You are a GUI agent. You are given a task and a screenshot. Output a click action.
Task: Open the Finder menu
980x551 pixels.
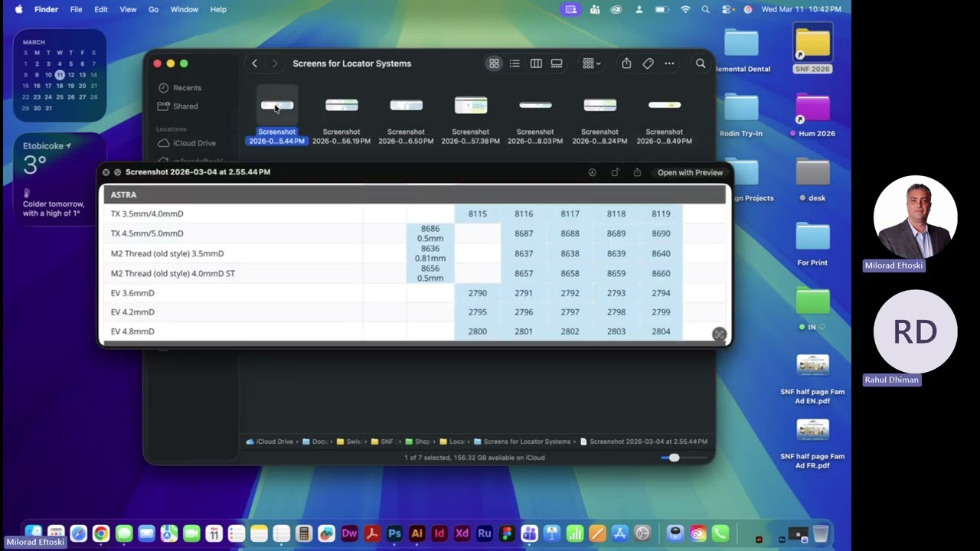click(x=46, y=9)
